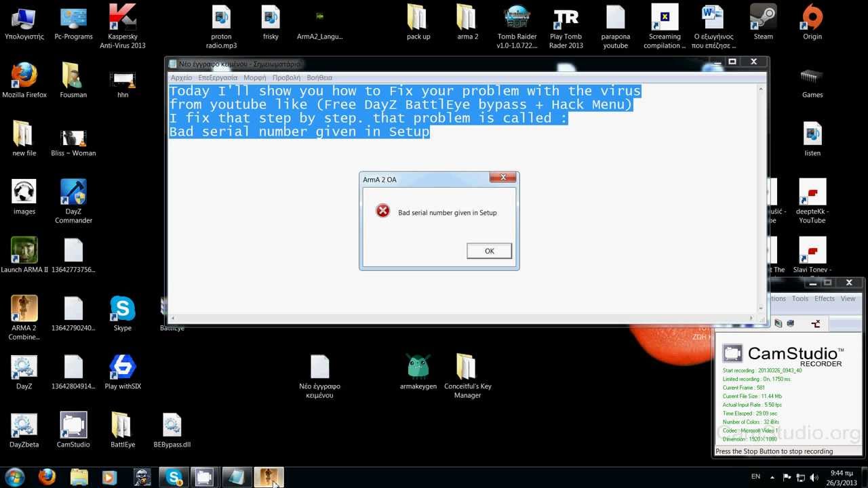The width and height of the screenshot is (868, 488).
Task: Select the Conceitful's Key Manager folder
Action: (x=467, y=377)
